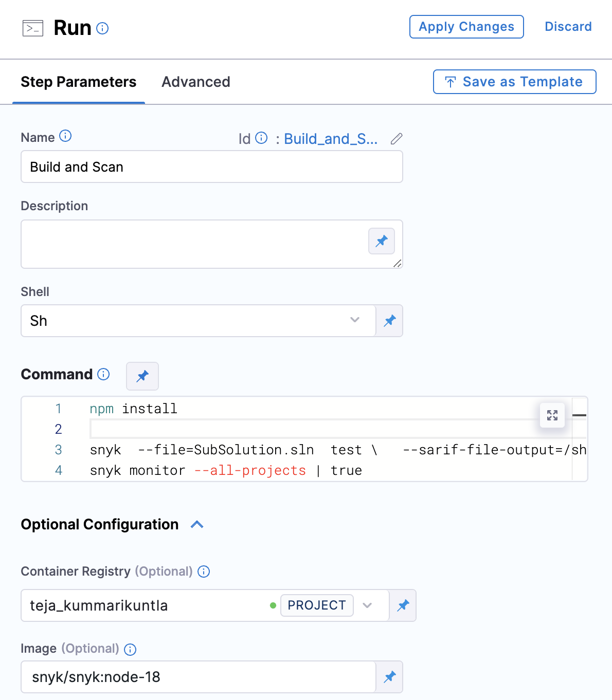Switch to the Advanced tab
The image size is (612, 700).
pos(195,82)
